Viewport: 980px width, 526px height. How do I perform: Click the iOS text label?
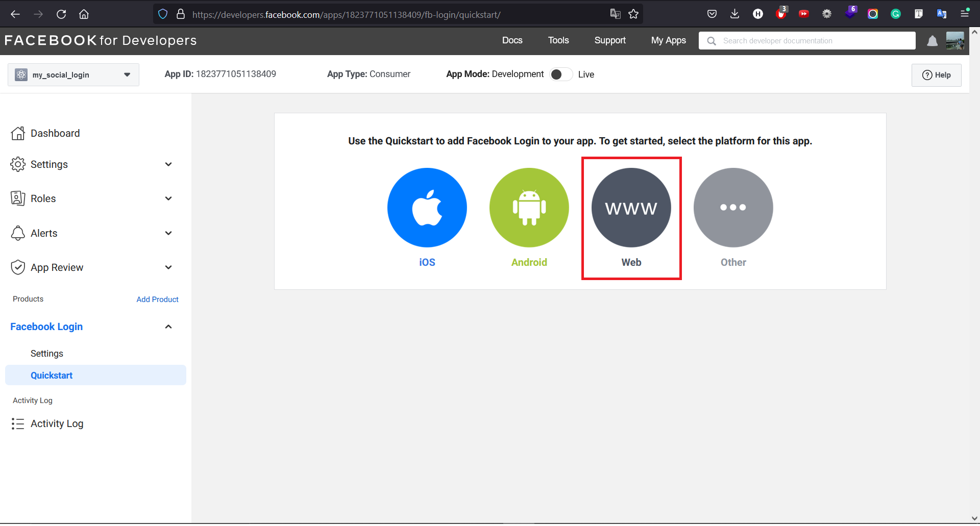coord(427,262)
